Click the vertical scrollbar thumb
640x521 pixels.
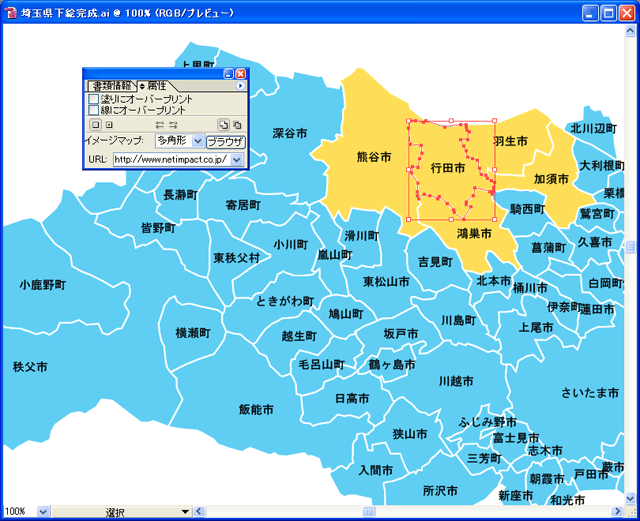pos(631,247)
